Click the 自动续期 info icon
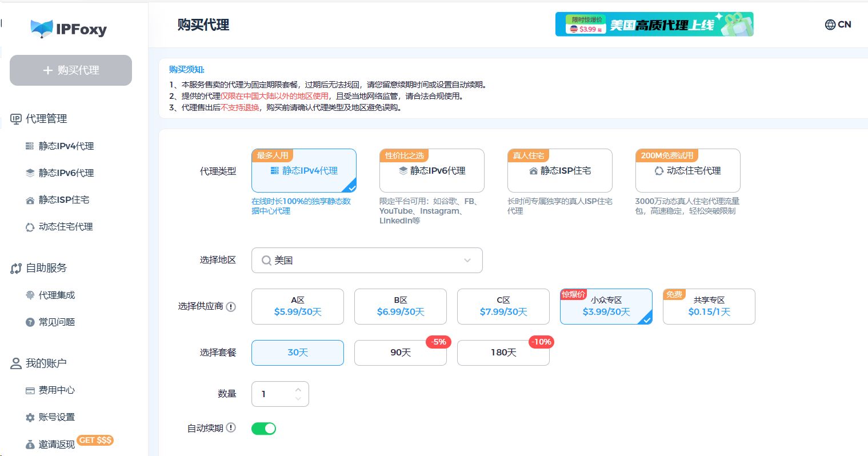 231,427
